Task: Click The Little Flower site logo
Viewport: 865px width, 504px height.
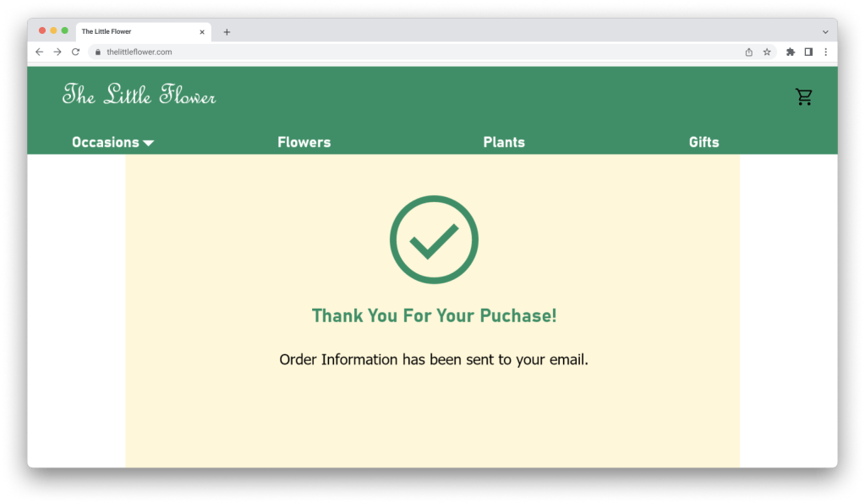Action: 139,96
